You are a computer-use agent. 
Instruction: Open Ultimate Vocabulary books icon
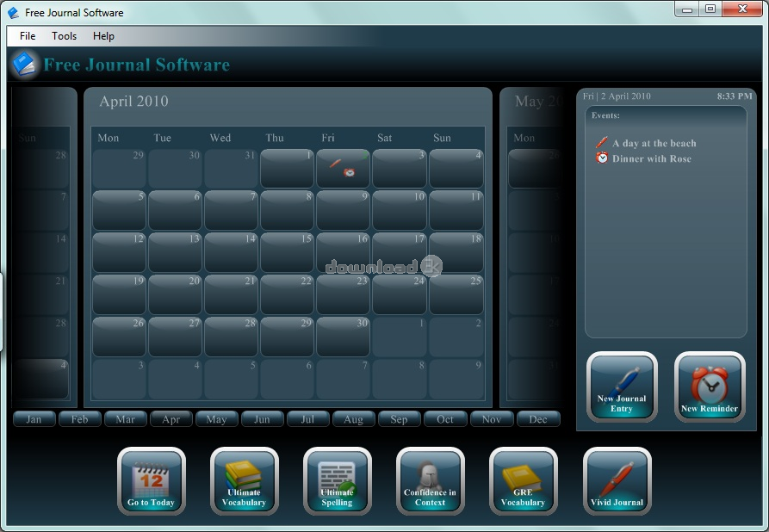pos(245,481)
